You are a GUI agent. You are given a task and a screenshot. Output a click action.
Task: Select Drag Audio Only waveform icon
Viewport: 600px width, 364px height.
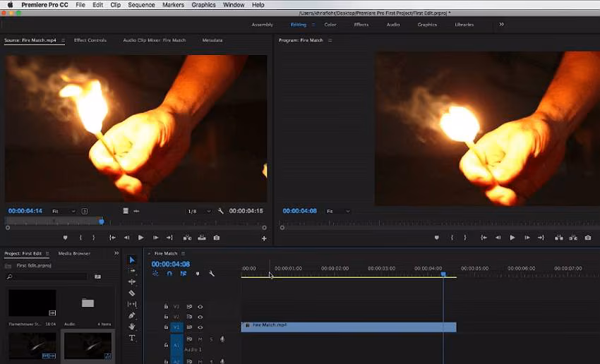(x=136, y=211)
